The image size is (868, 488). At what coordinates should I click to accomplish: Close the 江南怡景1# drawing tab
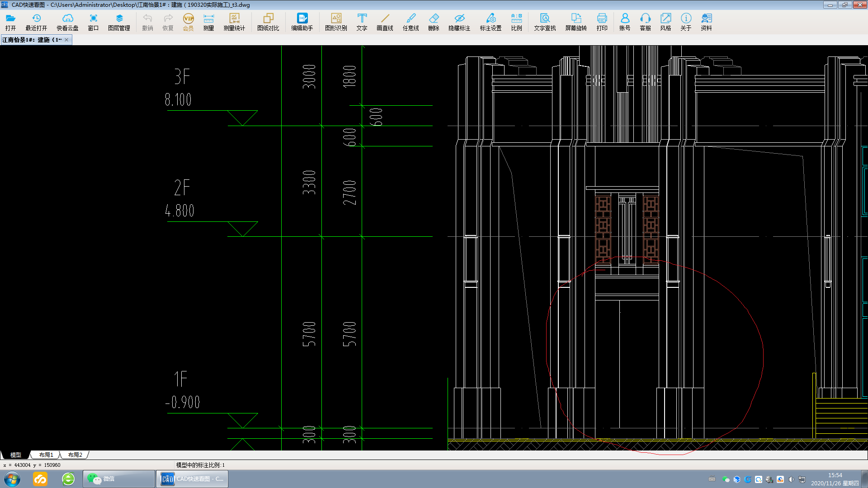pos(66,40)
